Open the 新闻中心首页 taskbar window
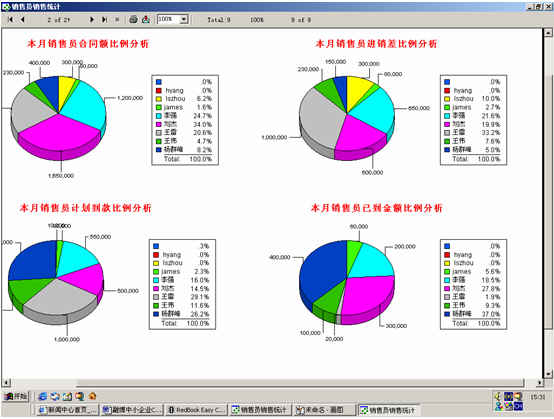 point(67,410)
